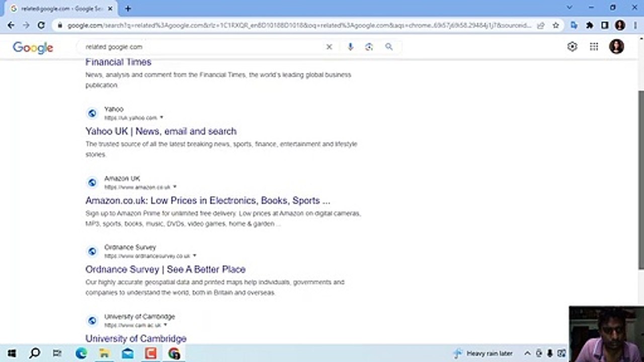Submit search with the magnifier icon

(389, 47)
